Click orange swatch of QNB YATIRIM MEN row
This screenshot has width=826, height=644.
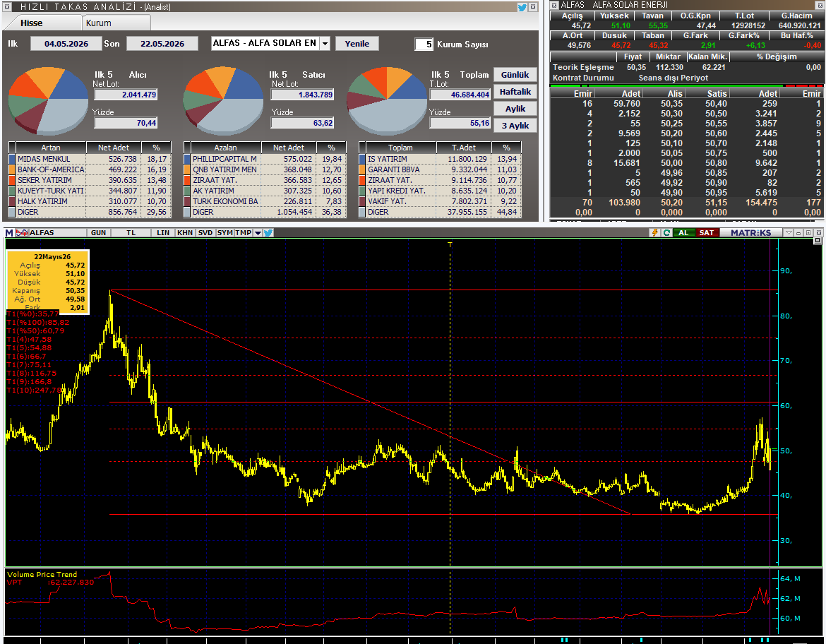coord(187,169)
